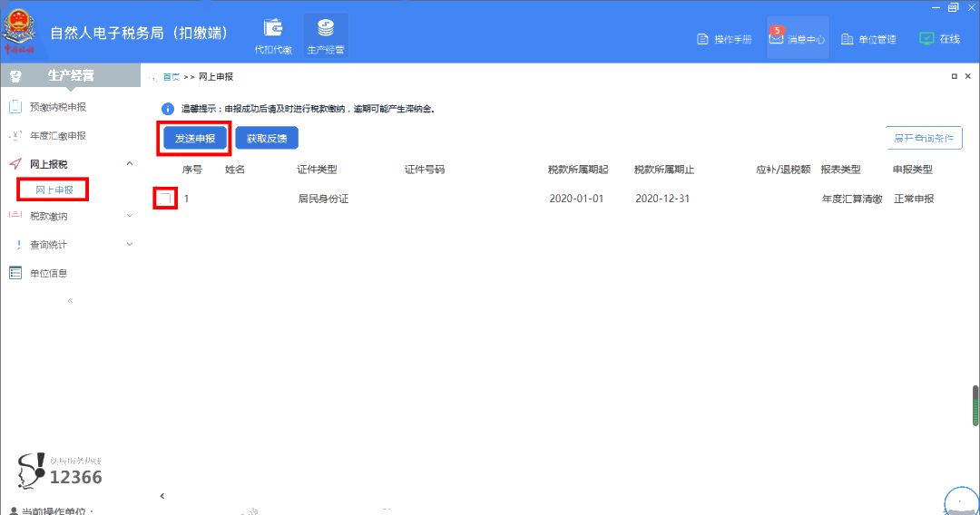The height and width of the screenshot is (515, 980).
Task: Expand the 查询统计 sidebar group
Action: 130,244
